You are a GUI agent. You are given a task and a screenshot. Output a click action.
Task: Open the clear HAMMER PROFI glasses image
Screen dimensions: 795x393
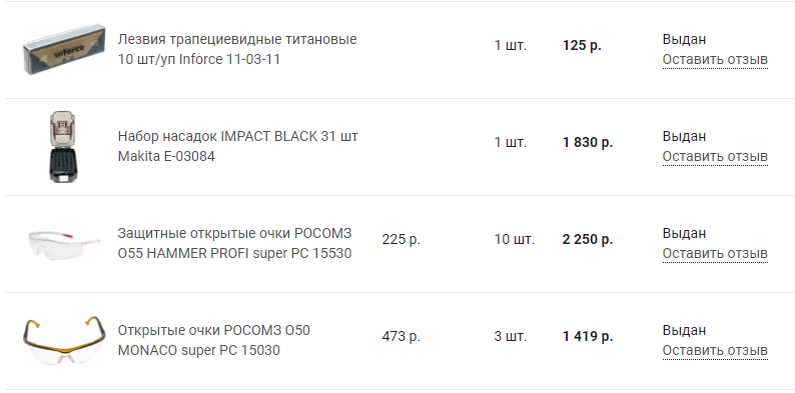pyautogui.click(x=64, y=243)
